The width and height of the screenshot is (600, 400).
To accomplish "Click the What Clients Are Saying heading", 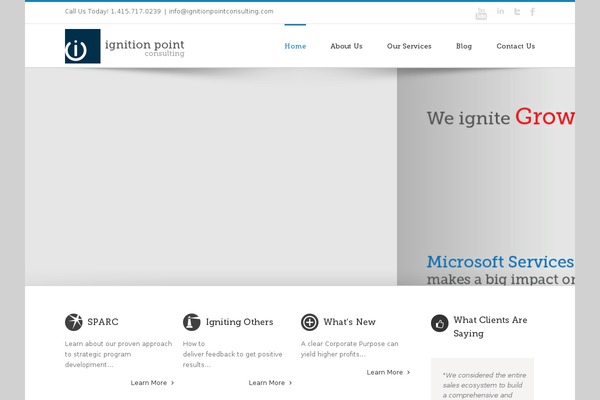I will click(x=490, y=327).
